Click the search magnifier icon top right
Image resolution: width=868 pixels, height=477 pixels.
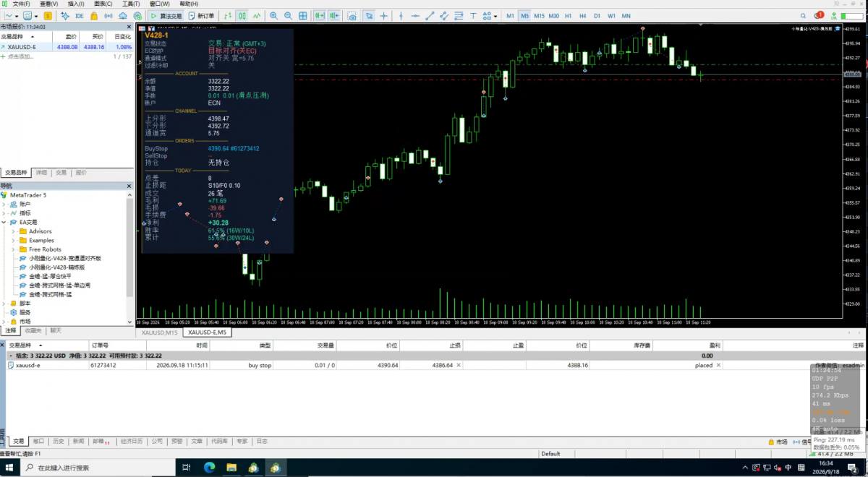pyautogui.click(x=803, y=15)
